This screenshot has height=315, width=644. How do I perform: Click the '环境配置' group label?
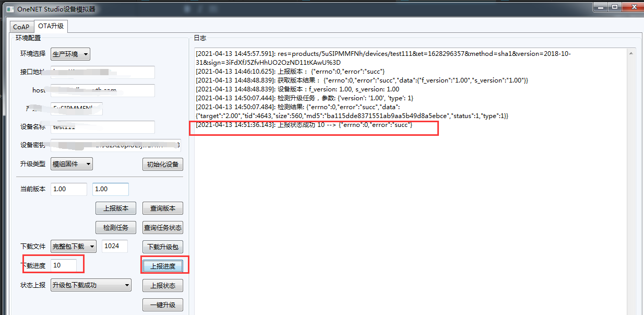[x=28, y=38]
